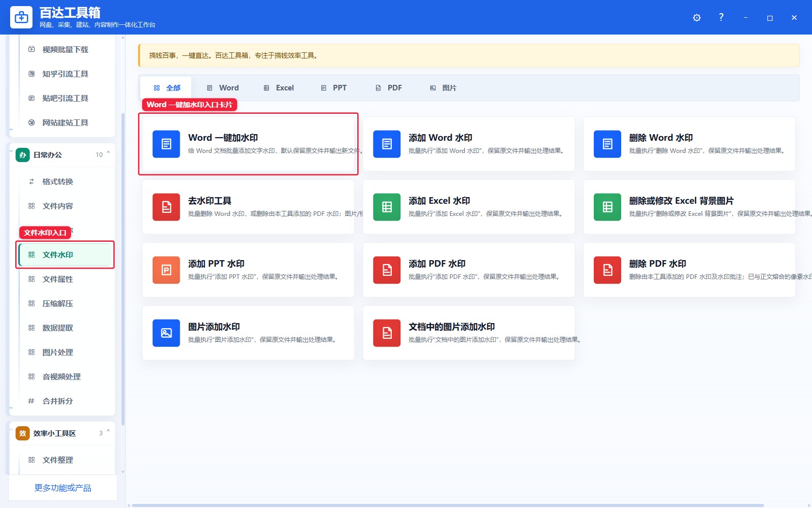
Task: Click the icon next to 视频批量下载
Action: tap(31, 49)
